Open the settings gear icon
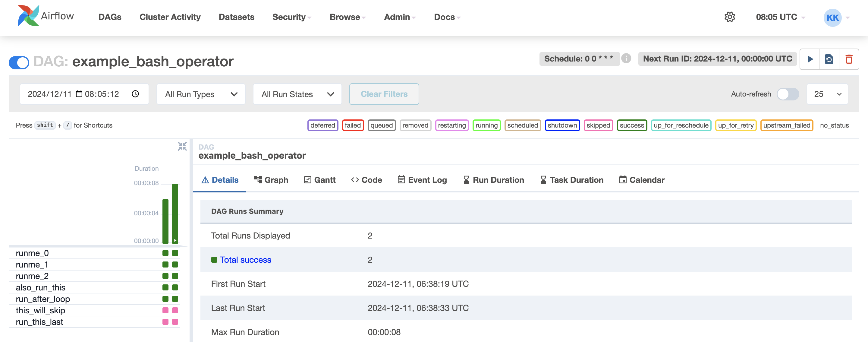The image size is (868, 342). [729, 17]
